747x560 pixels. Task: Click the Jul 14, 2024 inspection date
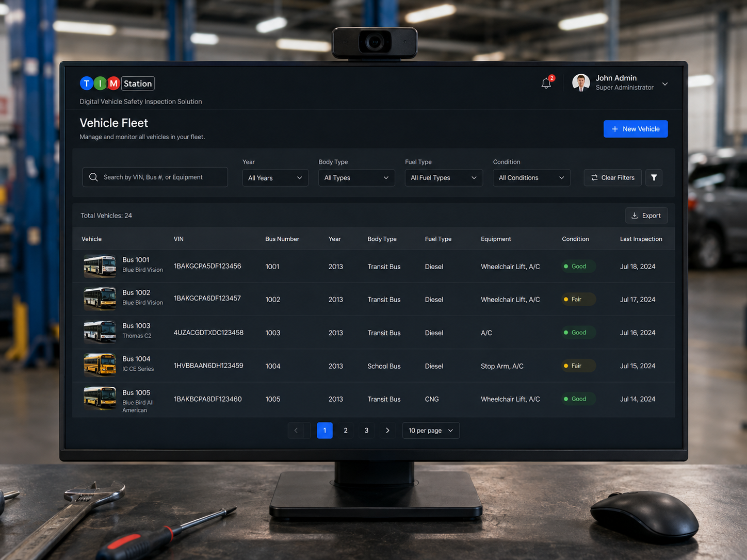click(x=638, y=399)
